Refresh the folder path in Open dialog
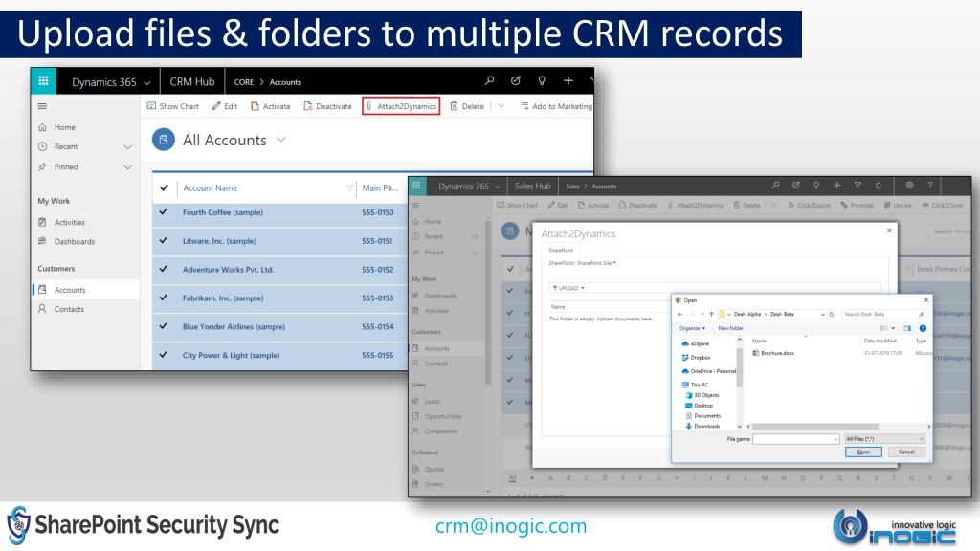This screenshot has height=551, width=980. (x=832, y=314)
